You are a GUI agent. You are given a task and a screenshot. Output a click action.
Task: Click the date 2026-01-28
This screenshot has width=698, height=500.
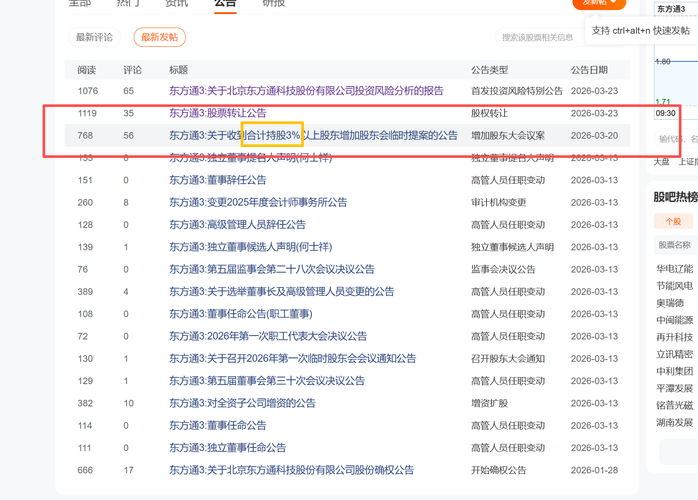[594, 470]
